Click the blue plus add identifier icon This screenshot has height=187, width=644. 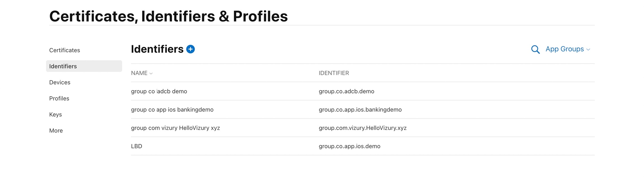190,49
